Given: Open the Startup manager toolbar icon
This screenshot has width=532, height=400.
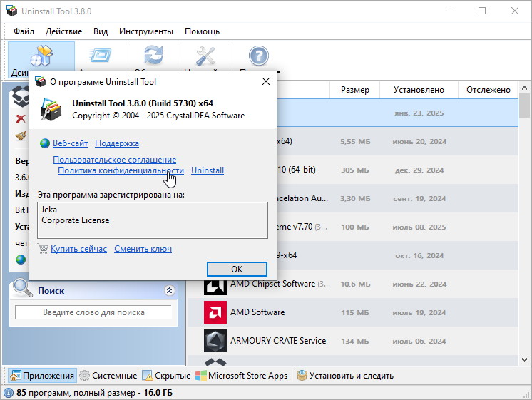Looking at the screenshot, I should (x=101, y=56).
